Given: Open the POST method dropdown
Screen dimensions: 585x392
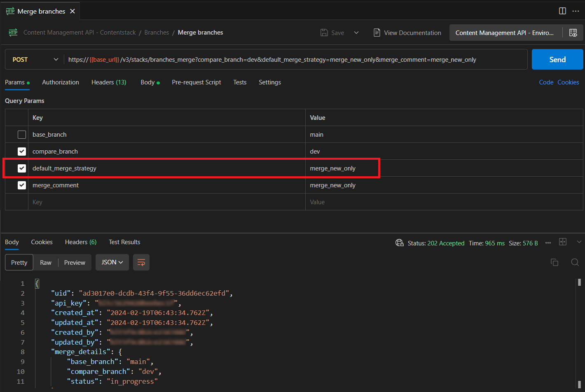Looking at the screenshot, I should coord(35,59).
